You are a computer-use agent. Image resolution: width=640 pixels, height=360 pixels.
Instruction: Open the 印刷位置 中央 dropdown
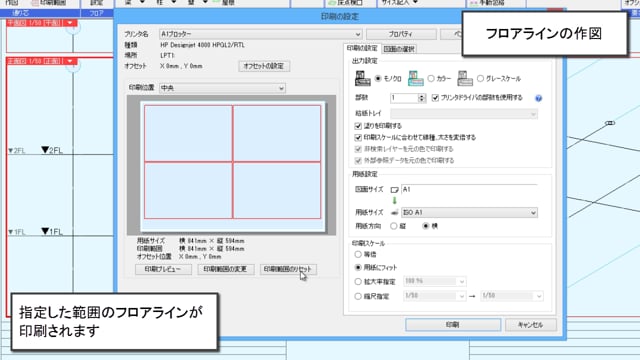(222, 88)
